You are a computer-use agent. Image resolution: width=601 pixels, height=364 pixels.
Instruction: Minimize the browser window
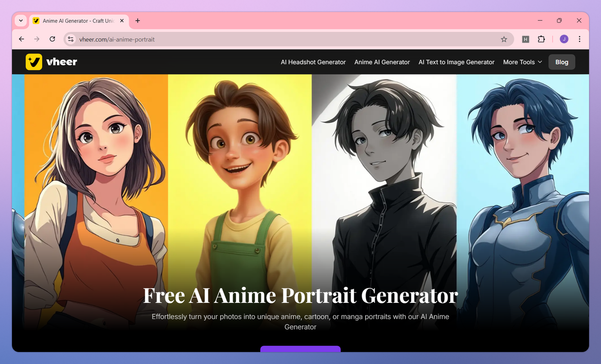540,21
